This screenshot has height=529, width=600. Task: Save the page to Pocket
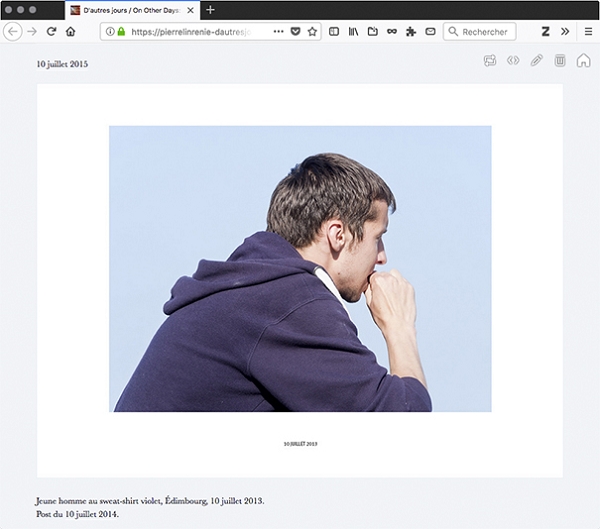(x=295, y=32)
